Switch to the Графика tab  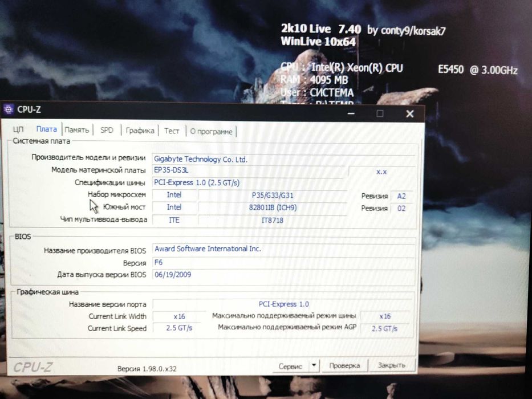pos(140,131)
